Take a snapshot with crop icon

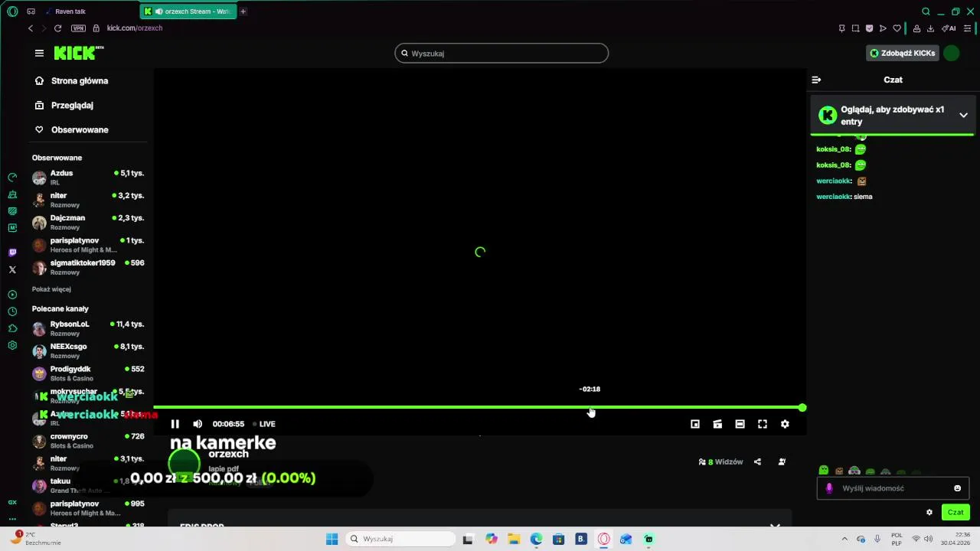pyautogui.click(x=855, y=28)
